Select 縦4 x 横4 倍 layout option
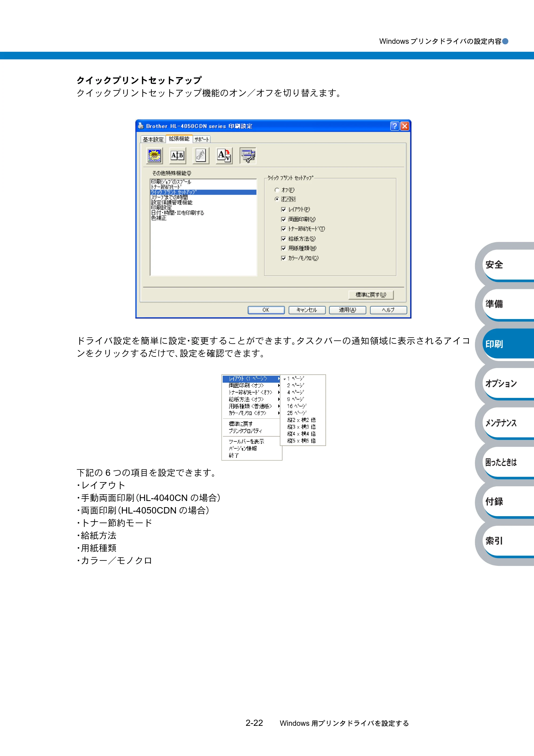This screenshot has height=756, width=534. [x=303, y=434]
